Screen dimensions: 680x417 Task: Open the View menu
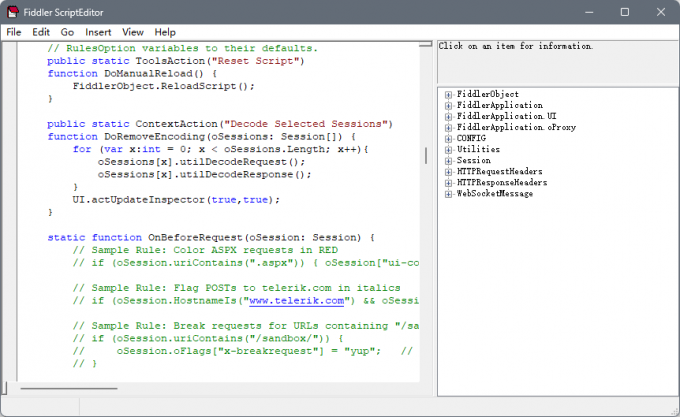pos(133,32)
